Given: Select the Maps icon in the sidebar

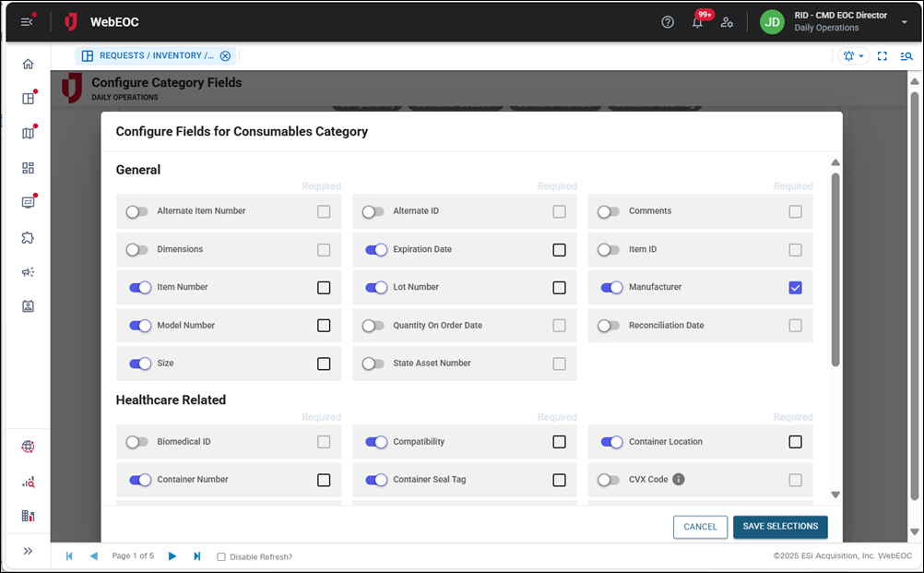Looking at the screenshot, I should [28, 133].
